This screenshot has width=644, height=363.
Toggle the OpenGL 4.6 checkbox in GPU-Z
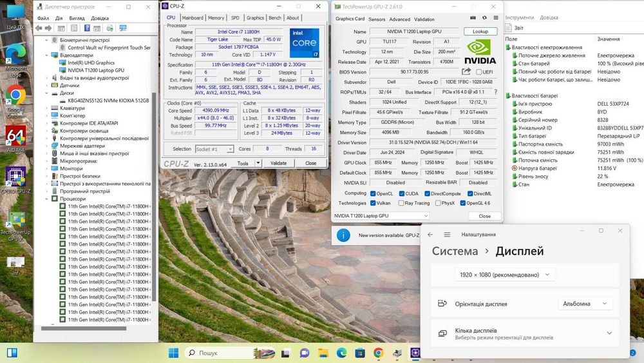tap(463, 203)
